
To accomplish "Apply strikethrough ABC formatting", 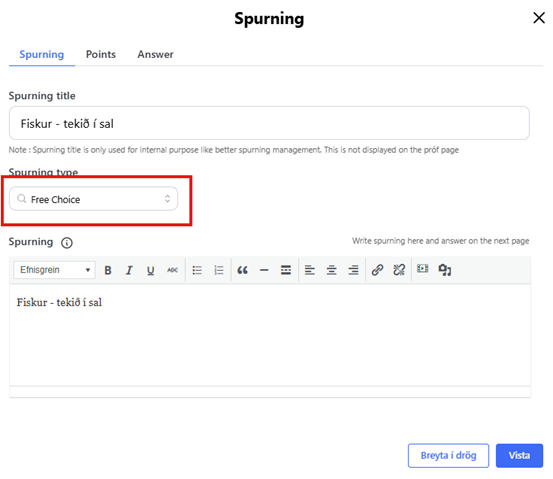I will click(x=172, y=270).
